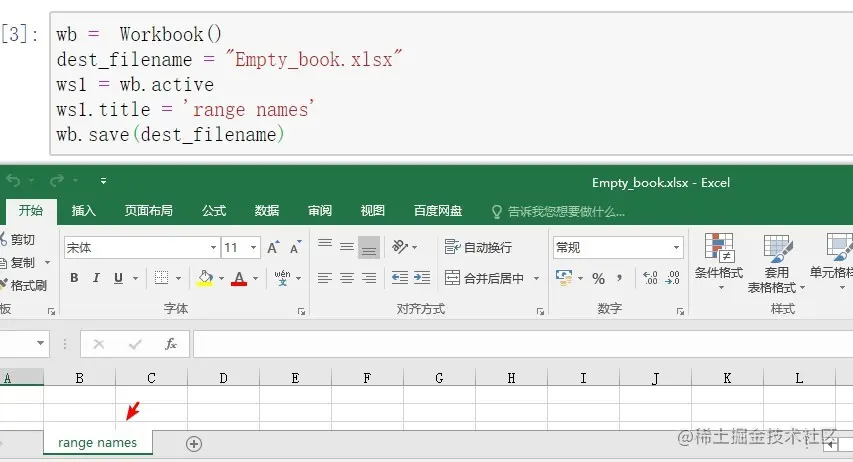Click the decrease decimal icon
This screenshot has height=462, width=853.
point(672,278)
